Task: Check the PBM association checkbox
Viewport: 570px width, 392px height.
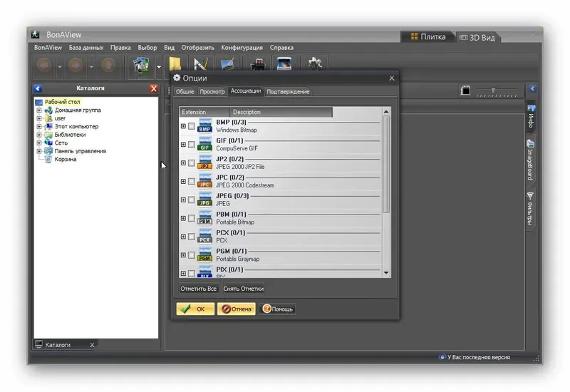Action: click(x=192, y=219)
